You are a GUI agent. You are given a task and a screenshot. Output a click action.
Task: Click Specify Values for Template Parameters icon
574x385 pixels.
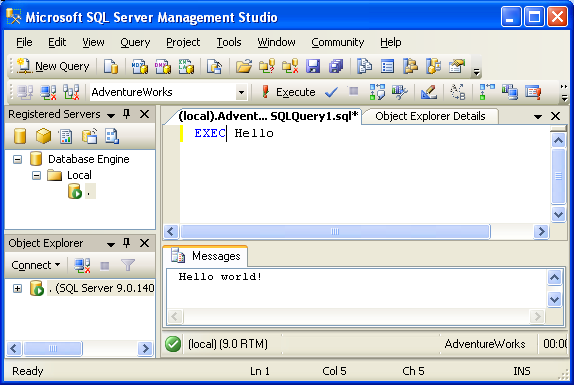(458, 92)
